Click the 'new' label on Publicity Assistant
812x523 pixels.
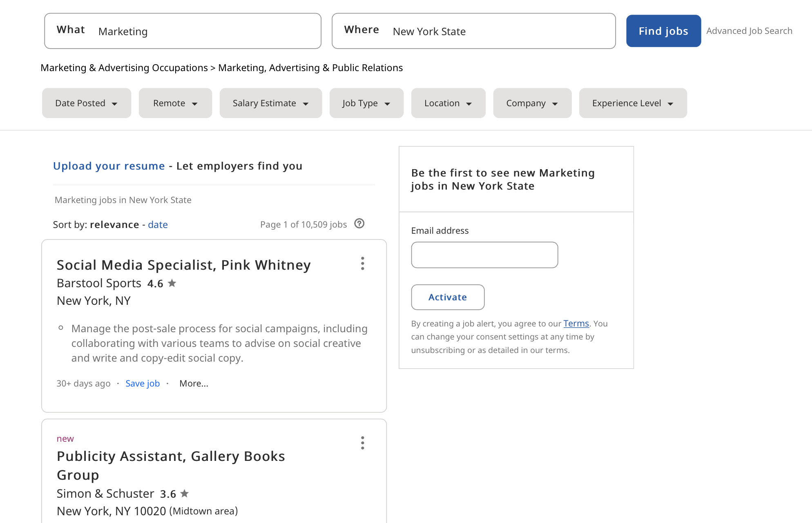pos(65,439)
